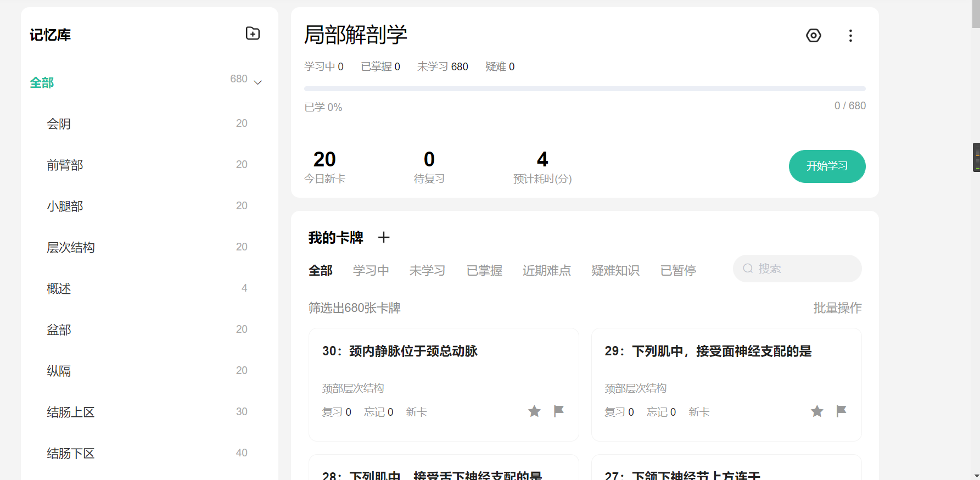Screen dimensions: 980x480
Task: Flag card 29 接受面神经支配的是
Action: pyautogui.click(x=841, y=411)
